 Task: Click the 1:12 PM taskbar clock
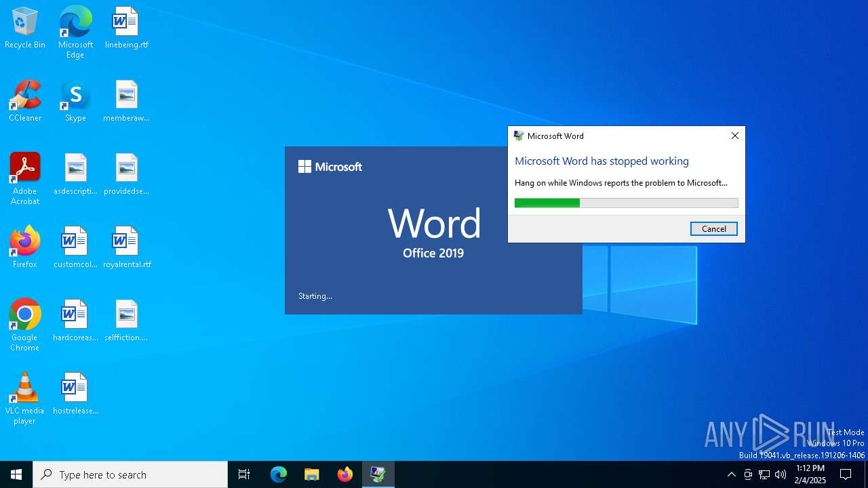click(810, 474)
